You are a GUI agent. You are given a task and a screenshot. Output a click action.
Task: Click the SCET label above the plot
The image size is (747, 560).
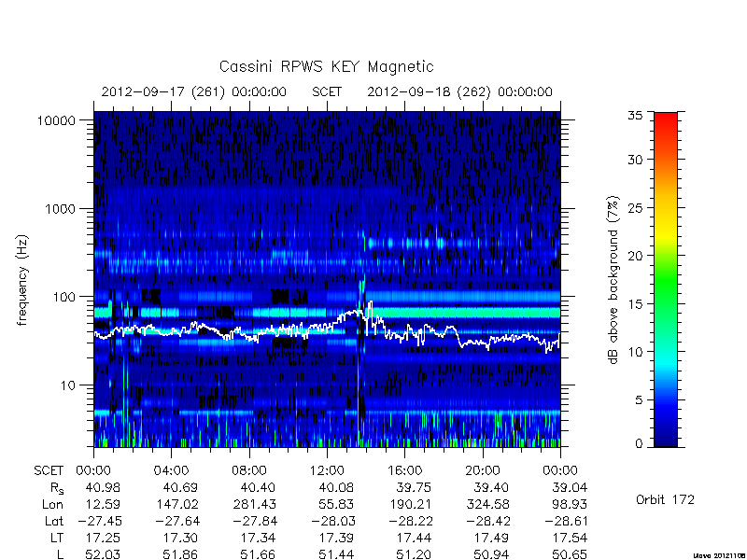click(327, 91)
